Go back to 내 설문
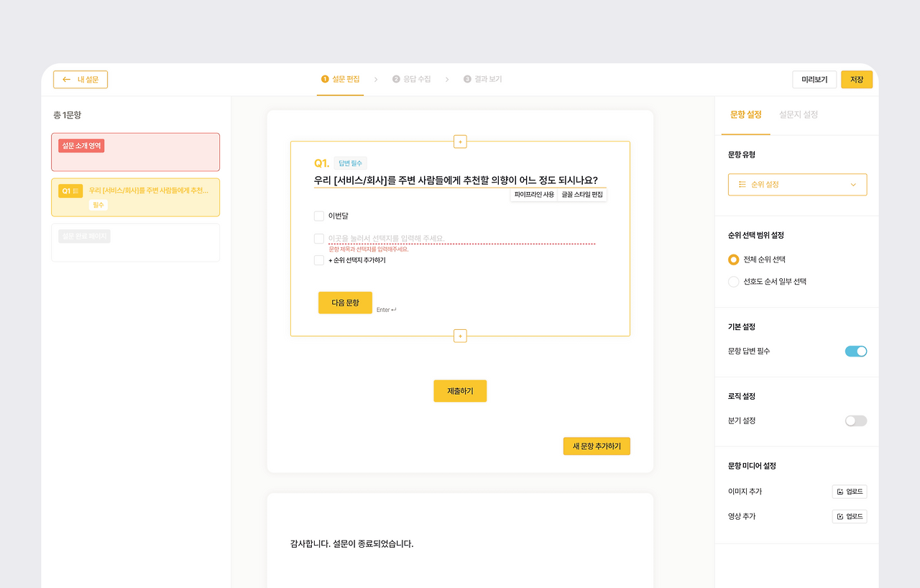This screenshot has height=588, width=920. 80,79
